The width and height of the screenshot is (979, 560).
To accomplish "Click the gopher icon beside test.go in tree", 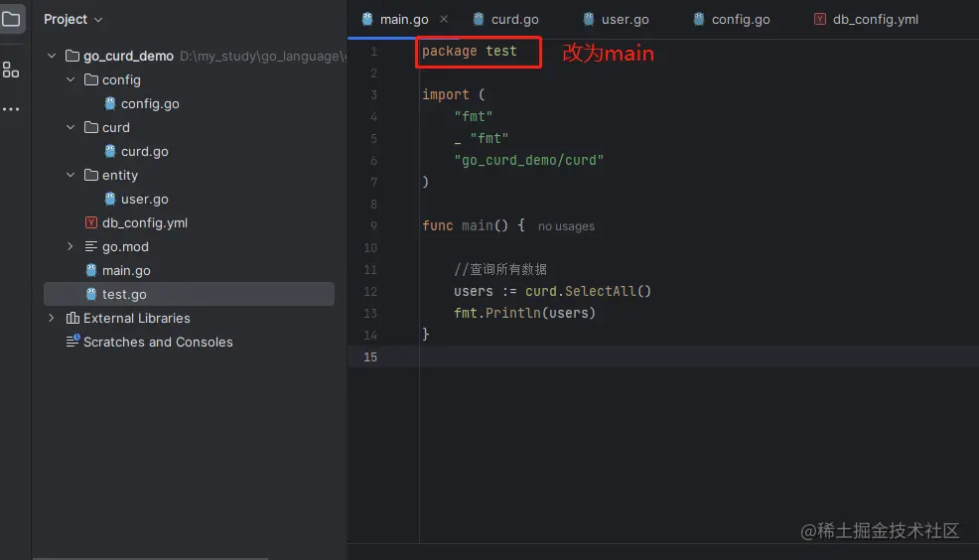I will pos(91,294).
